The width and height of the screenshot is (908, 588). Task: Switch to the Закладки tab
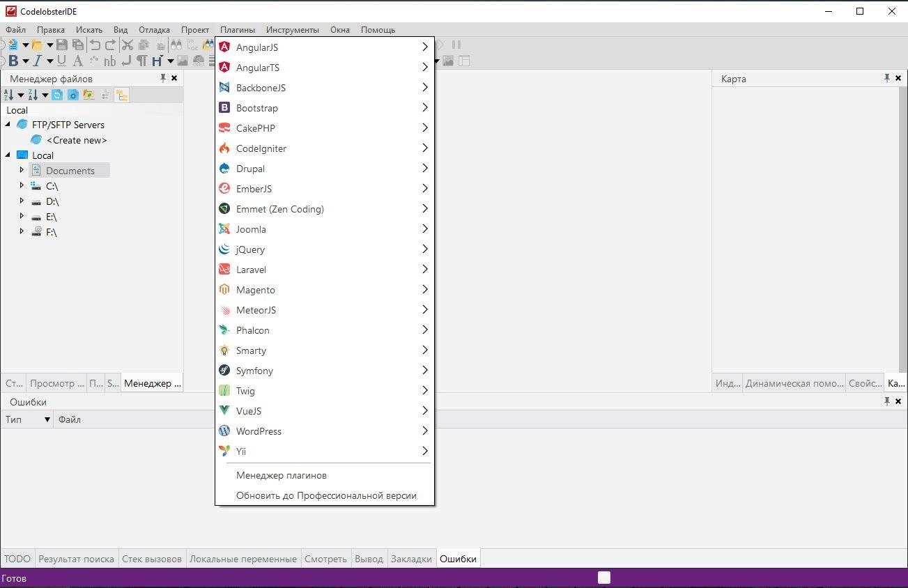point(411,559)
